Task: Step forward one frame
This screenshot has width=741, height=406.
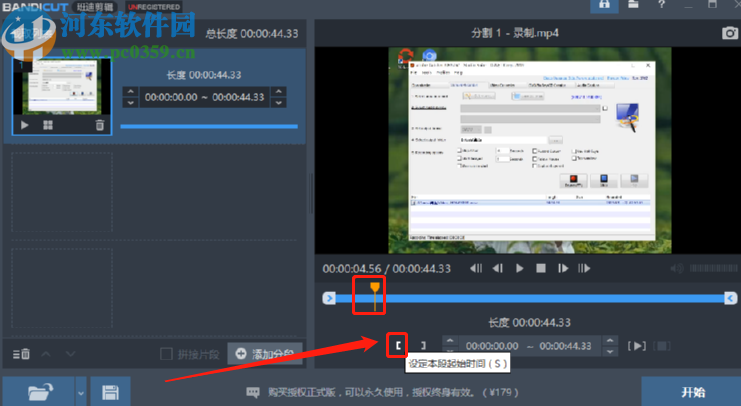Action: point(562,268)
